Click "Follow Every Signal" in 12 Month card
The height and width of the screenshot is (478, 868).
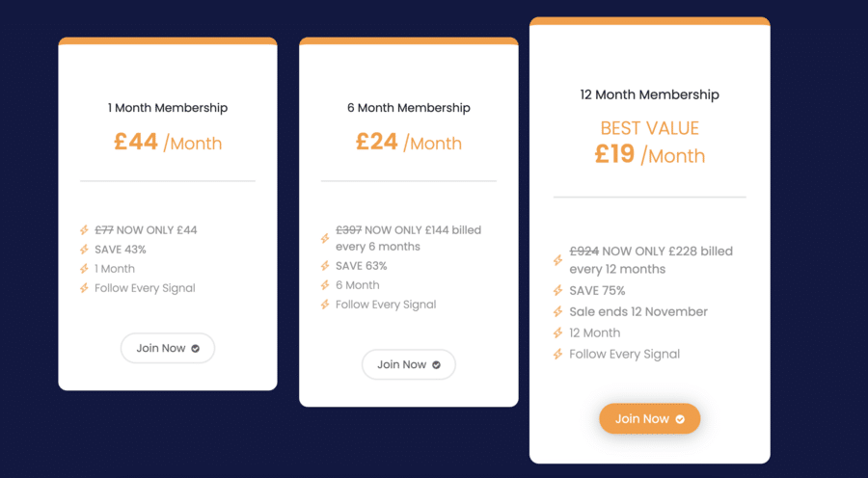[624, 355]
